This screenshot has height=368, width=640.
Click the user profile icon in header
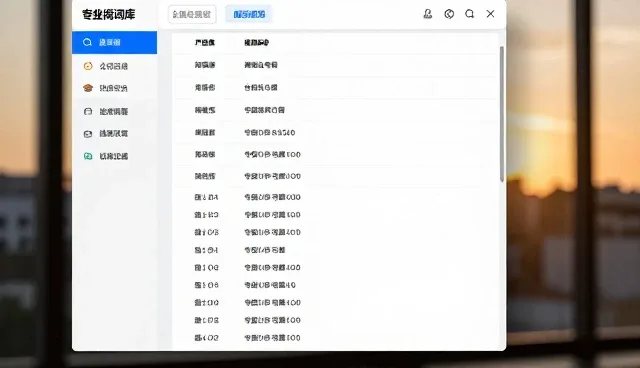[x=427, y=14]
